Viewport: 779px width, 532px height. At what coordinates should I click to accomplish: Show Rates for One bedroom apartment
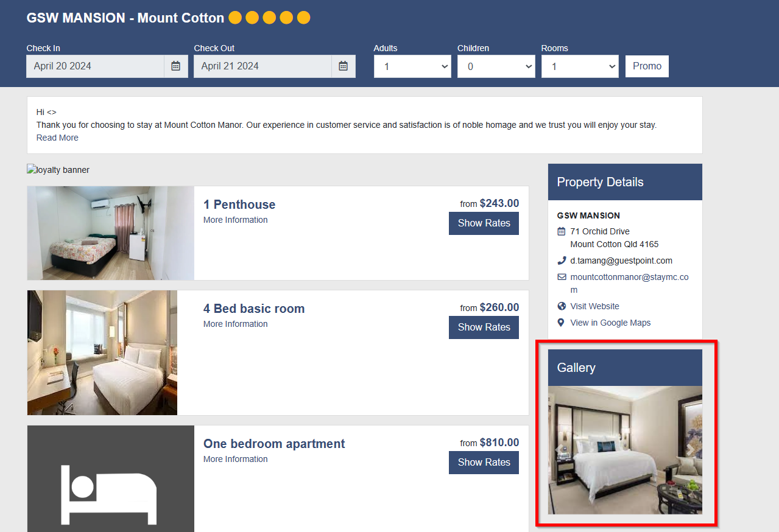[x=484, y=463]
